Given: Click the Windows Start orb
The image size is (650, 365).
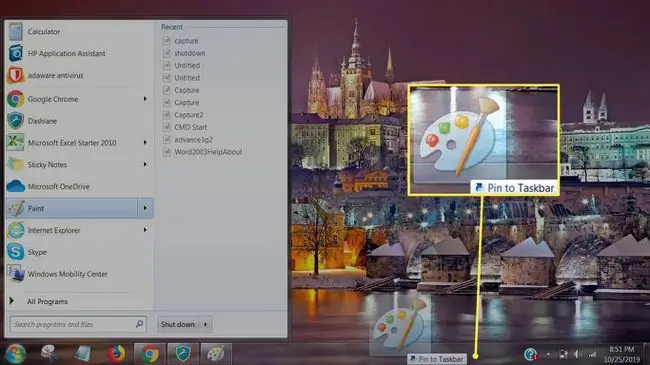Looking at the screenshot, I should pos(15,354).
